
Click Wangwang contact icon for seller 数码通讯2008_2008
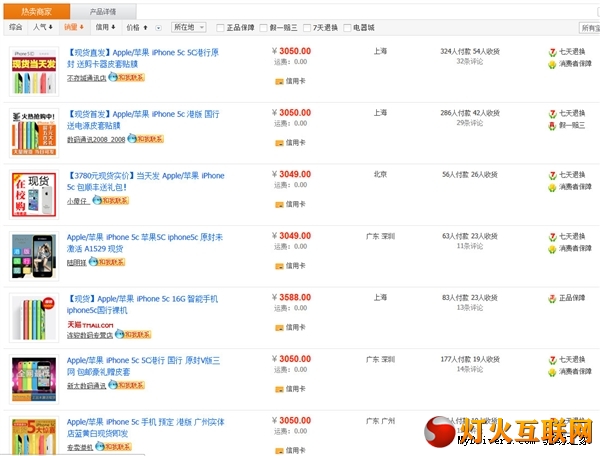coord(145,138)
